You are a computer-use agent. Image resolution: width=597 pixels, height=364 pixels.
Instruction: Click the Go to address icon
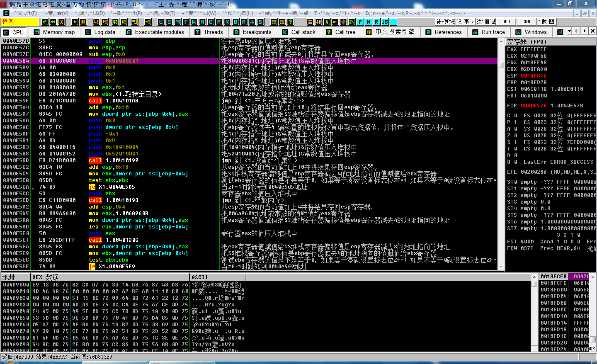(x=148, y=22)
